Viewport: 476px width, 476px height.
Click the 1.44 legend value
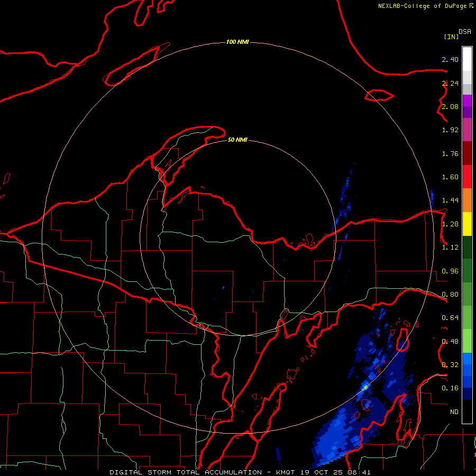(450, 200)
